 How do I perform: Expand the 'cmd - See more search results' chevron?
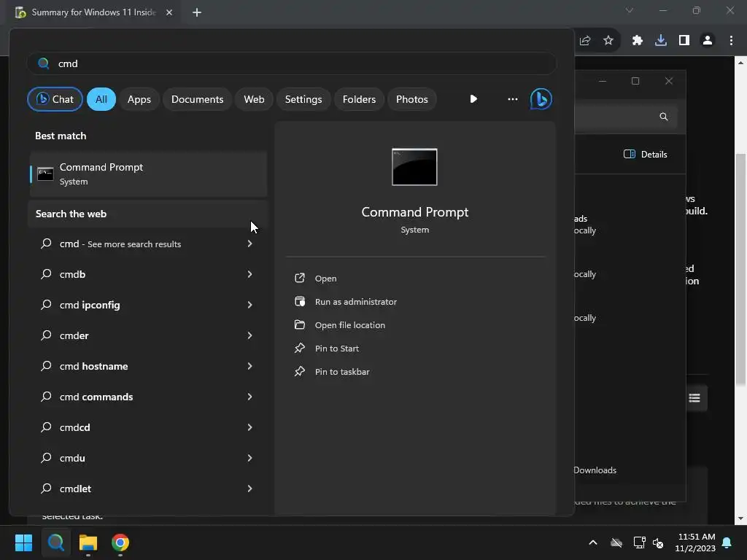[x=249, y=244]
